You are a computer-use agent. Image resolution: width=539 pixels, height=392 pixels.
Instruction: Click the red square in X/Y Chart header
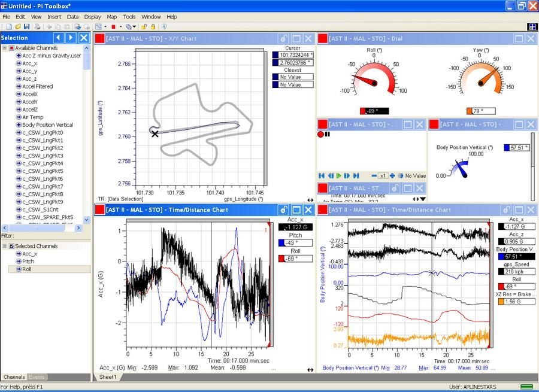pyautogui.click(x=99, y=38)
